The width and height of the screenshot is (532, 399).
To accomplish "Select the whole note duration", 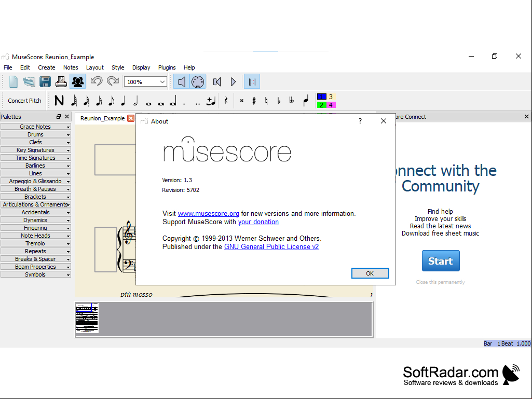I will 148,103.
